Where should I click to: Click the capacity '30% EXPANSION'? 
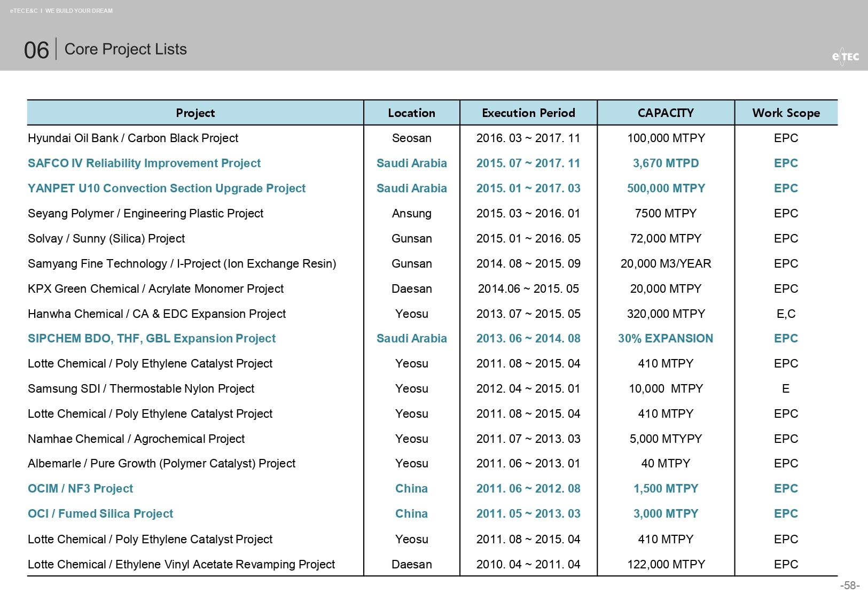666,338
